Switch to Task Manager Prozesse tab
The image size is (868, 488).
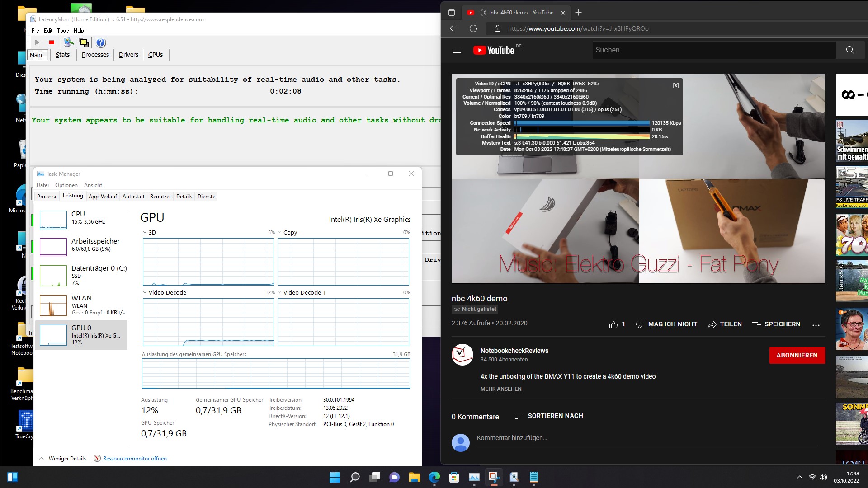[47, 197]
